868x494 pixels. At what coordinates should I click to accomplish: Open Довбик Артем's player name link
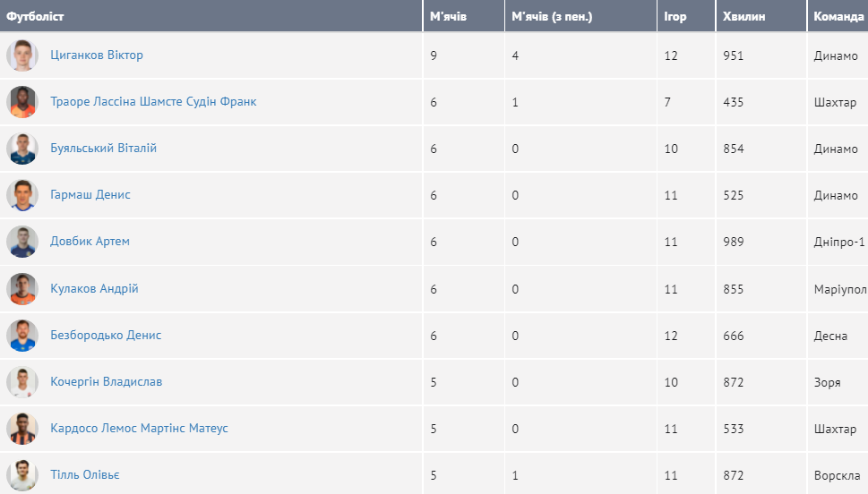pyautogui.click(x=90, y=242)
